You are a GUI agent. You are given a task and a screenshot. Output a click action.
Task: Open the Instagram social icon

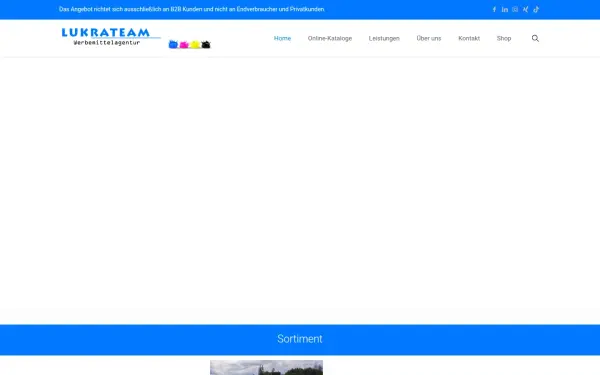[515, 10]
